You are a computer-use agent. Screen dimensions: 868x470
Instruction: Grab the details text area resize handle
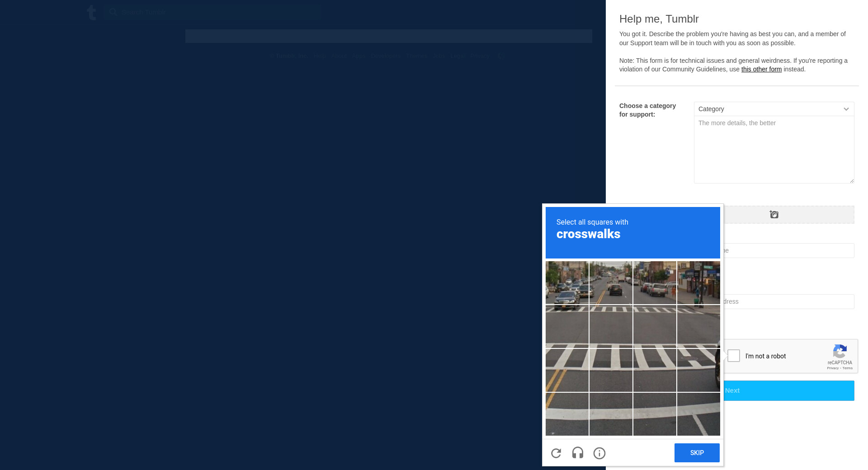click(x=852, y=181)
